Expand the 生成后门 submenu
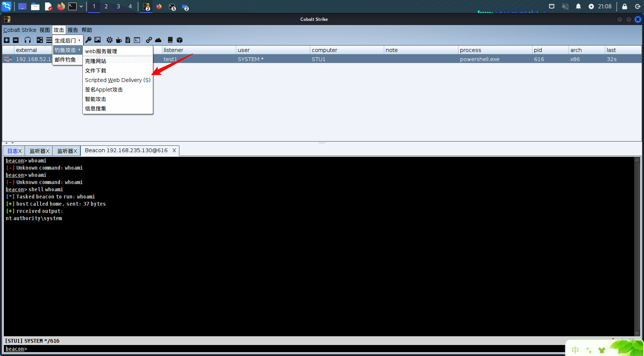Screen dimensions: 644x356 point(68,41)
